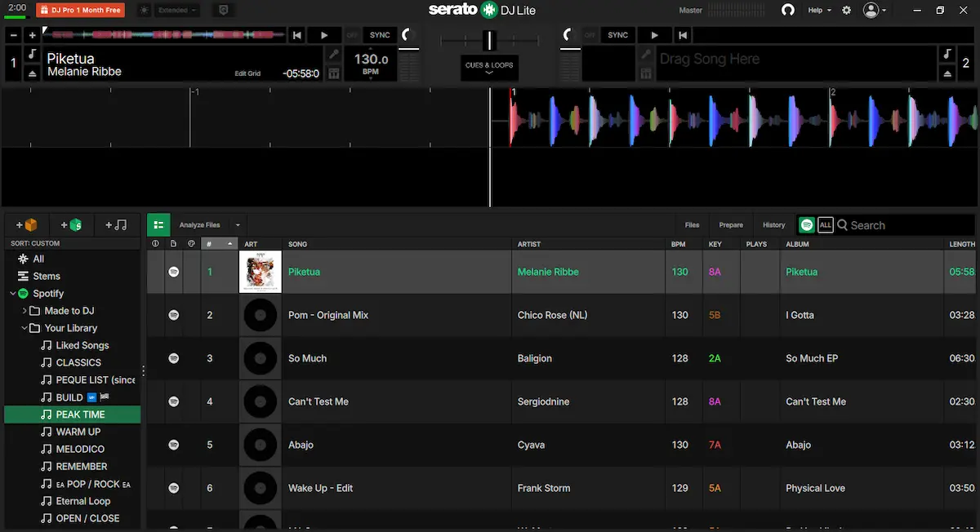Click deck 1 microphone icon
Viewport: 980px width, 532px height.
[x=333, y=55]
